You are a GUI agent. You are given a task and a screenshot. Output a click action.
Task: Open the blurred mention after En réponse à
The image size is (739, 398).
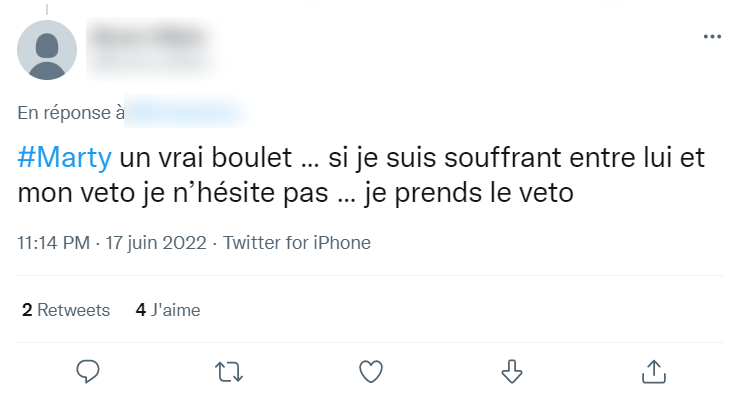185,112
